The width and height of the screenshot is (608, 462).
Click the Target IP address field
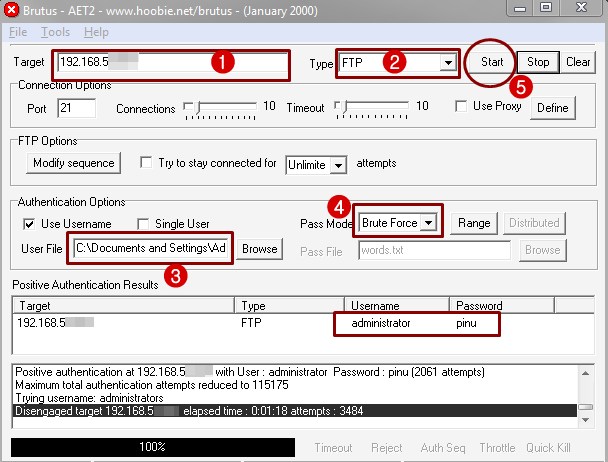point(172,62)
